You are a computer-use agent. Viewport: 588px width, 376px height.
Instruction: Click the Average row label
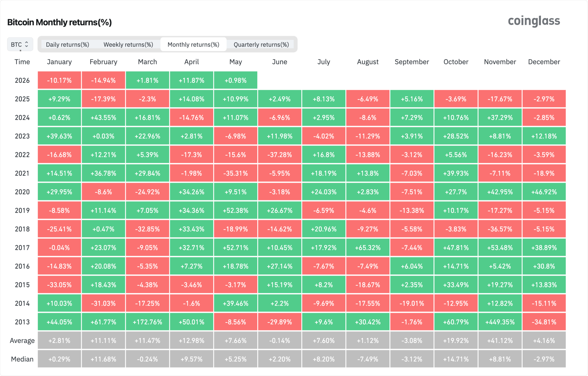click(22, 341)
